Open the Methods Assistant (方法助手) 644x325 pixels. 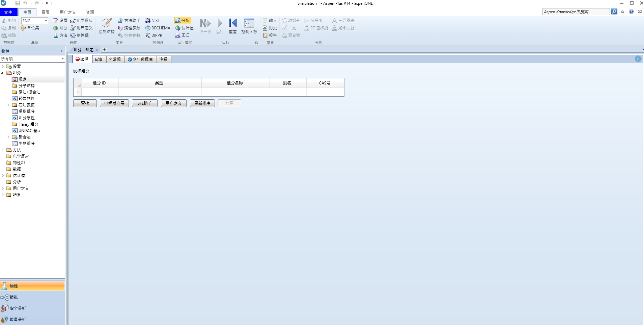click(129, 21)
